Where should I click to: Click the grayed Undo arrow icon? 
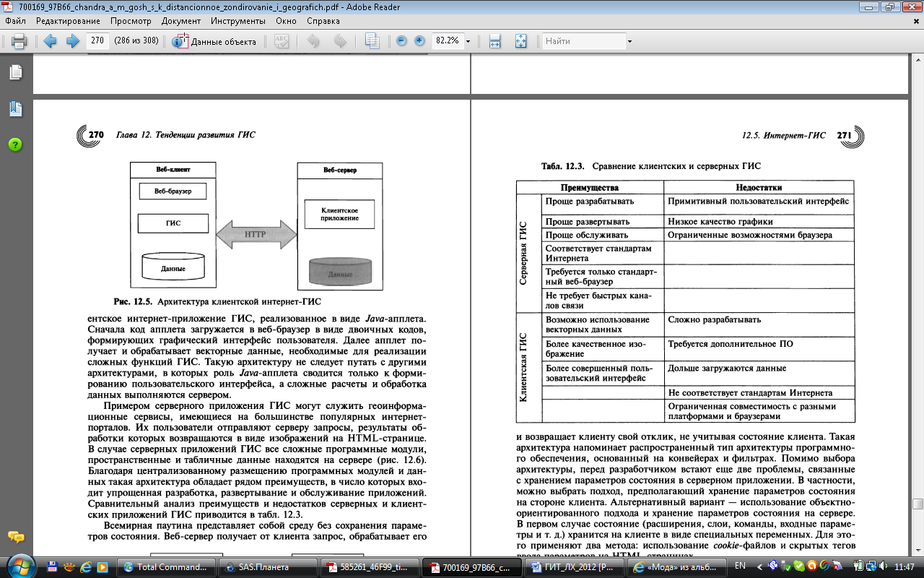coord(313,41)
